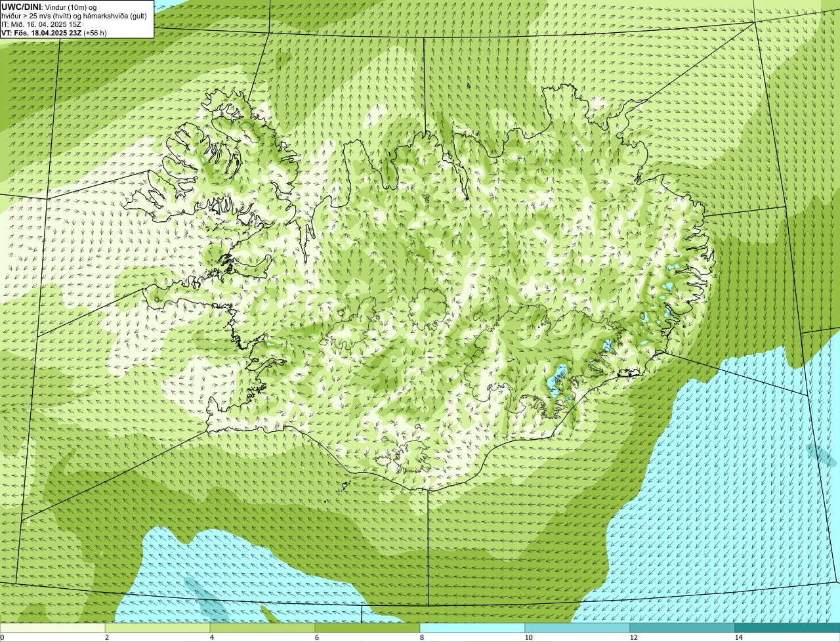
Task: Click the 2–4 m/s light green swatch
Action: [157, 628]
